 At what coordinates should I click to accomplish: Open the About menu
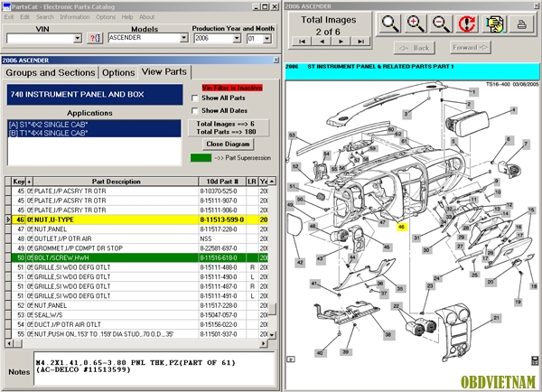pos(146,17)
